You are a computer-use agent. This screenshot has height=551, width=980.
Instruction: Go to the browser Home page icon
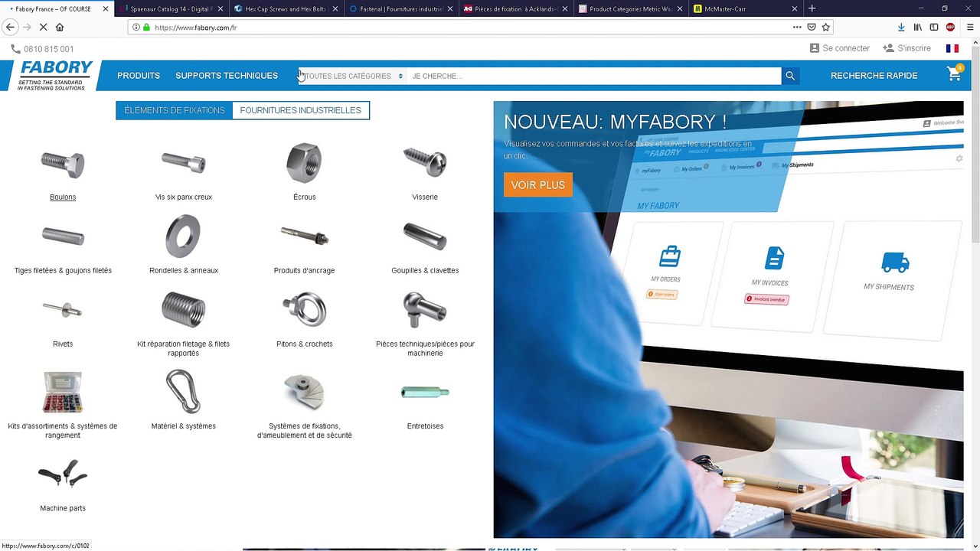(60, 27)
